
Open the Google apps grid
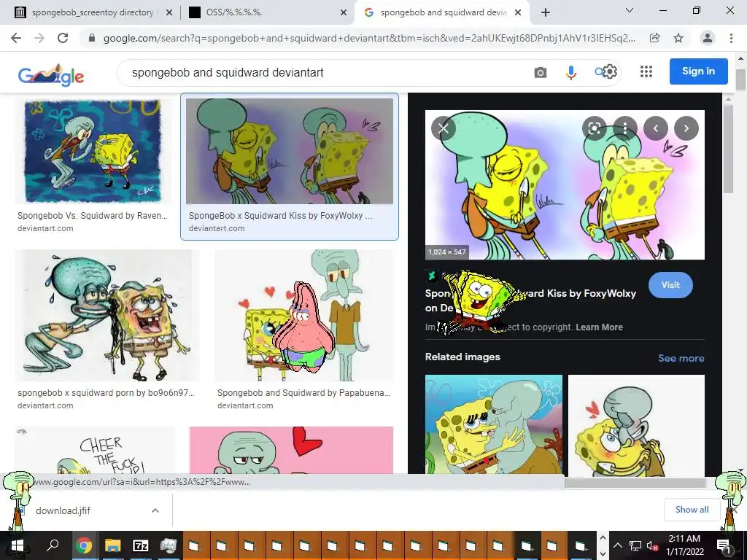pyautogui.click(x=646, y=71)
